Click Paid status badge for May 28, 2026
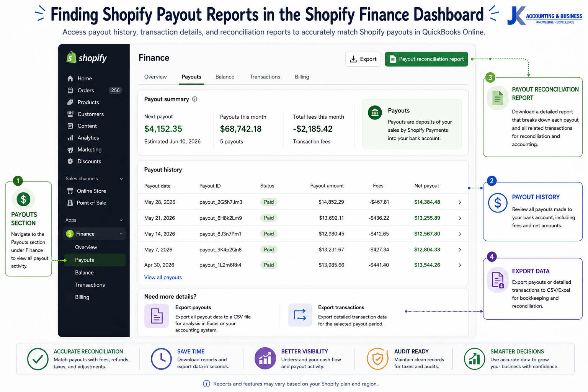The image size is (588, 392). click(269, 202)
